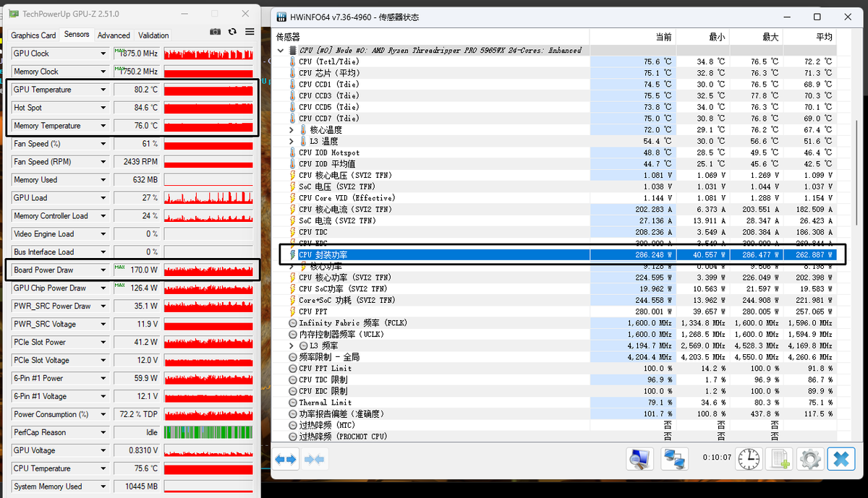The height and width of the screenshot is (498, 868).
Task: Click the 最大 column header
Action: coord(755,36)
